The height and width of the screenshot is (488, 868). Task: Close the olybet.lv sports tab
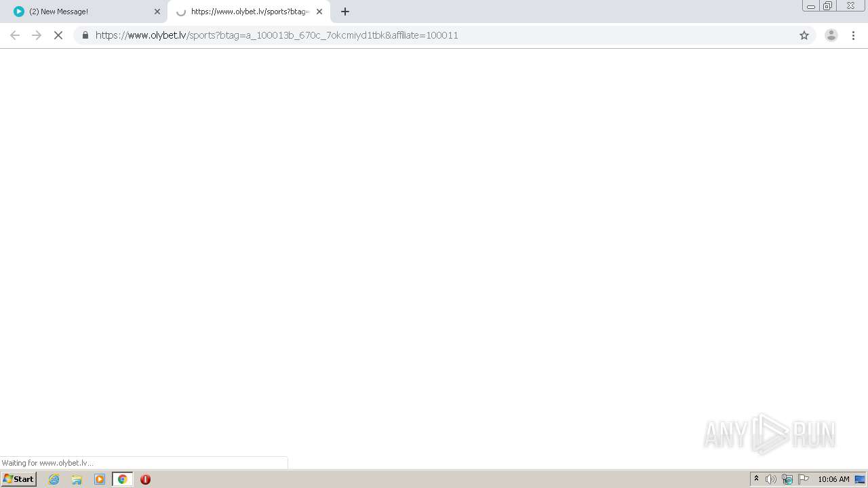[319, 12]
